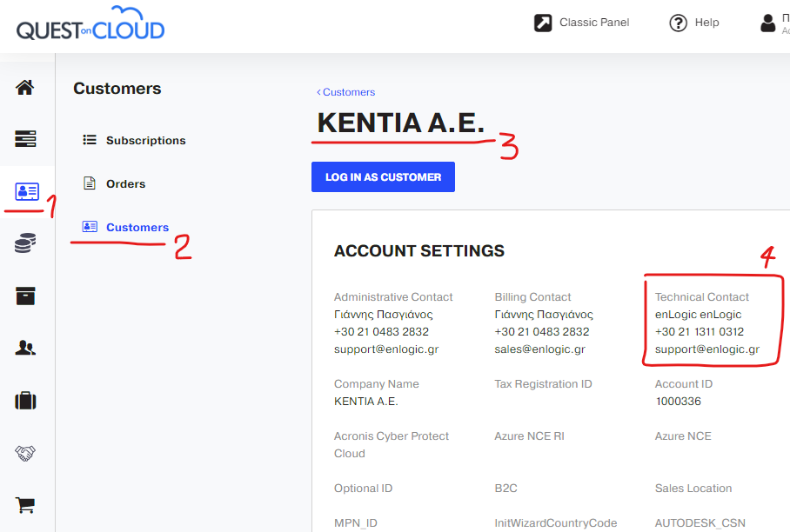This screenshot has width=790, height=532.
Task: Open the server stack sidebar icon
Action: [x=25, y=138]
